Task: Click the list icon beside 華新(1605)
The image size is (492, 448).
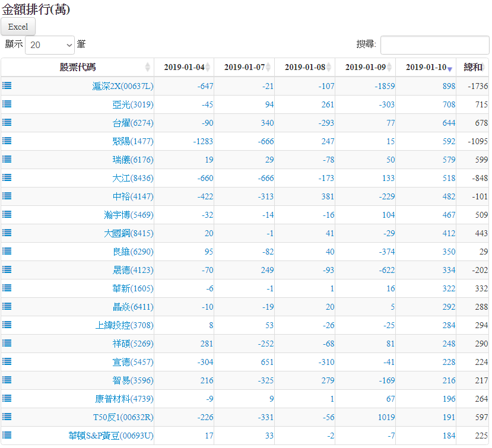Action: [x=7, y=288]
